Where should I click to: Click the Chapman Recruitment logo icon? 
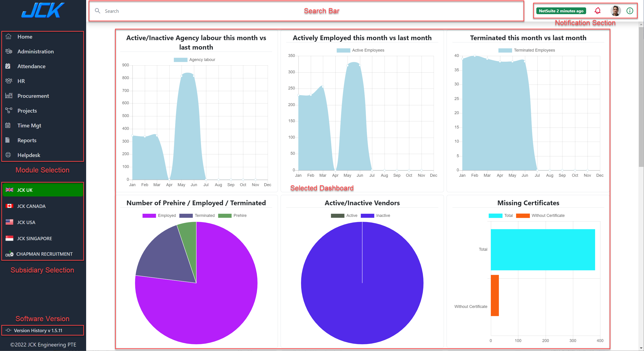[x=9, y=254]
